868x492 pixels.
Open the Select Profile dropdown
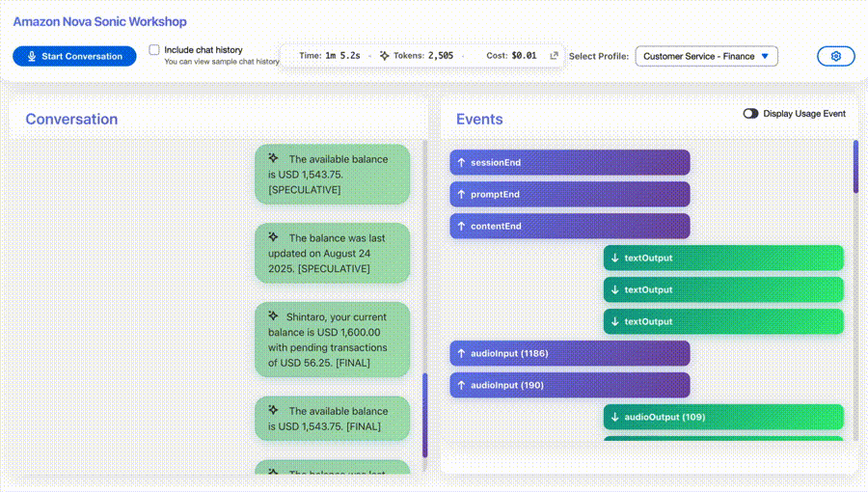pos(706,56)
